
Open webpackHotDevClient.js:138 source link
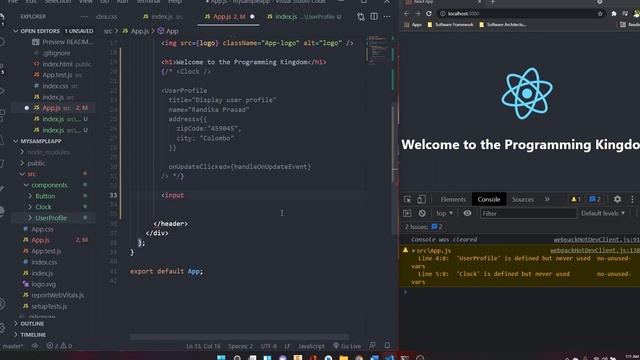595,251
